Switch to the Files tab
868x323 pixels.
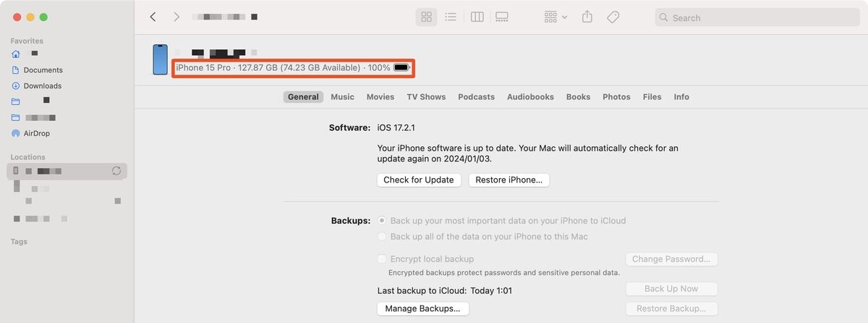652,97
